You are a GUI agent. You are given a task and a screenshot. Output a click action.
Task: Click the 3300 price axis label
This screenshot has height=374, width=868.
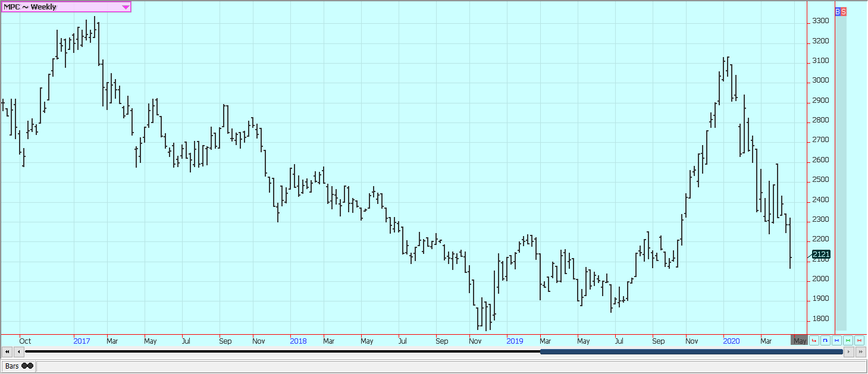click(820, 21)
